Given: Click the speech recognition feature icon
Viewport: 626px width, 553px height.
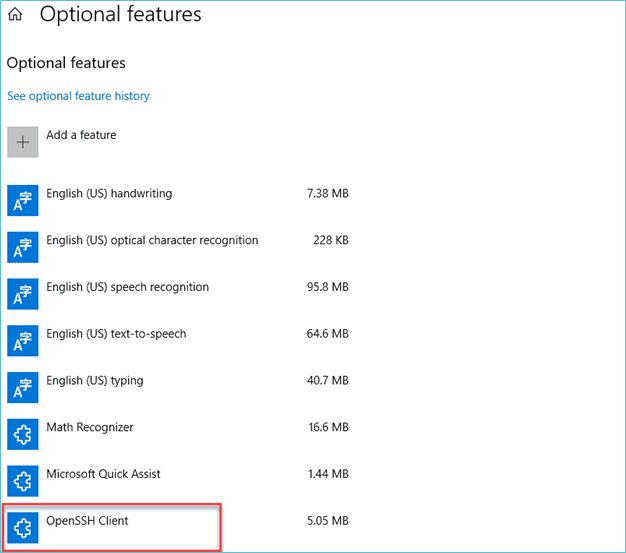Looking at the screenshot, I should 23,294.
